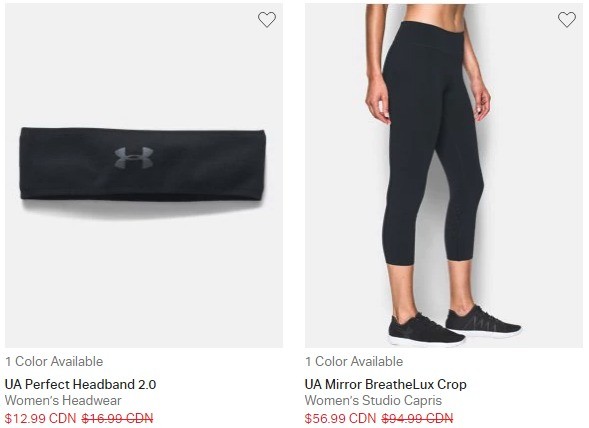This screenshot has height=428, width=589.
Task: Favorite the UA Perfect Headband with heart icon
Action: pyautogui.click(x=267, y=20)
